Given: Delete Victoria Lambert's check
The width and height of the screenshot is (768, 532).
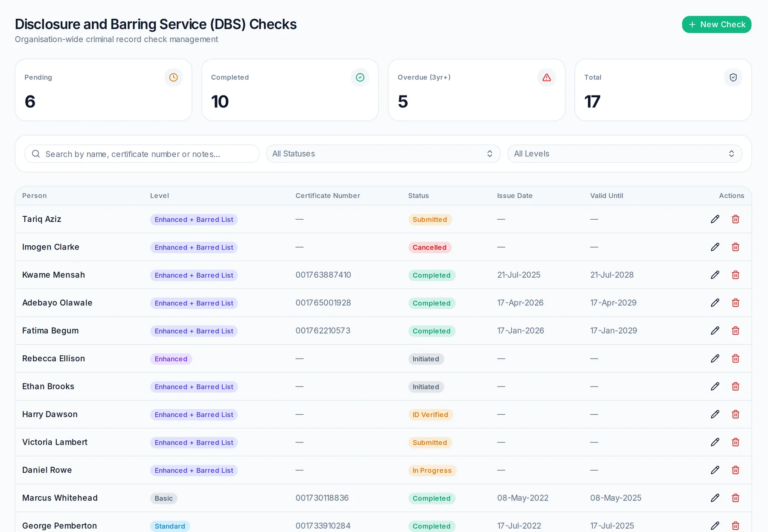Looking at the screenshot, I should 736,442.
